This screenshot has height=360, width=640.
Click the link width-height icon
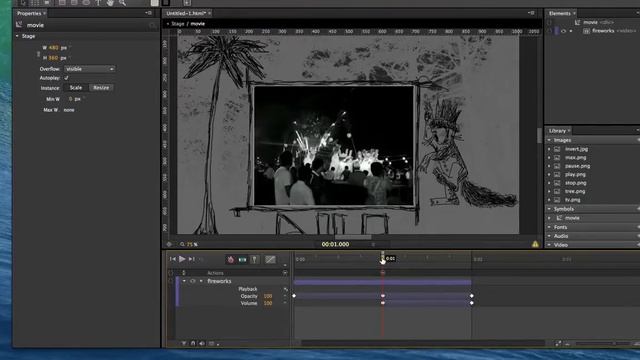pos(39,53)
